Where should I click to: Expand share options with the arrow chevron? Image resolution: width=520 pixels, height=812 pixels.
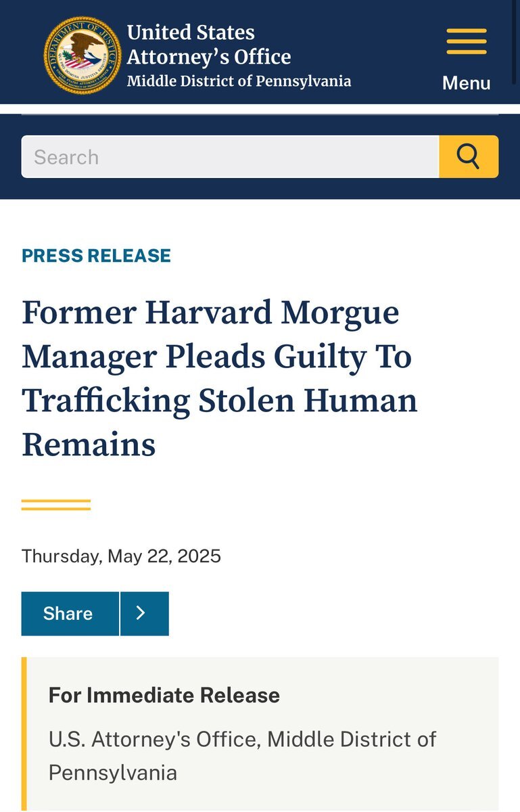pyautogui.click(x=144, y=614)
